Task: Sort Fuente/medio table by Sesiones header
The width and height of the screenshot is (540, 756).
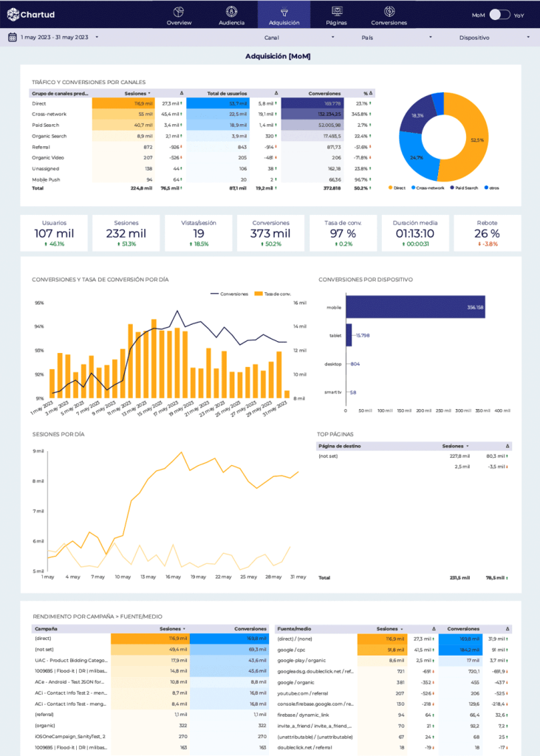Action: tap(389, 629)
